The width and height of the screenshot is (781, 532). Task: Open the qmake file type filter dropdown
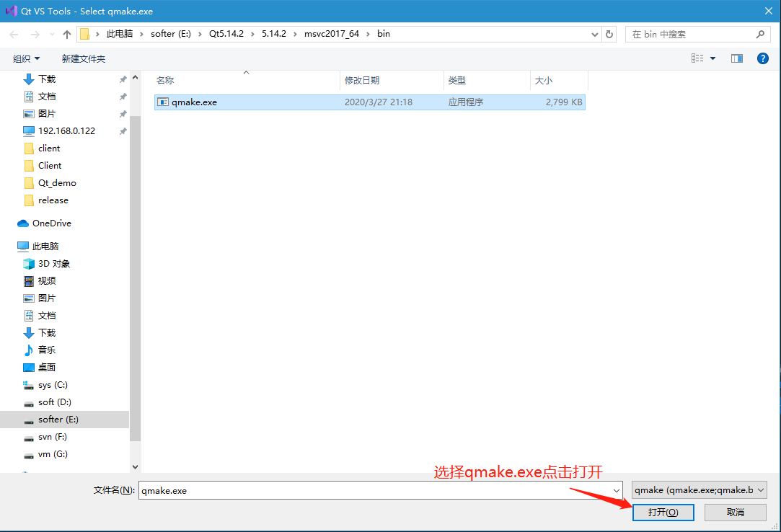pos(700,490)
